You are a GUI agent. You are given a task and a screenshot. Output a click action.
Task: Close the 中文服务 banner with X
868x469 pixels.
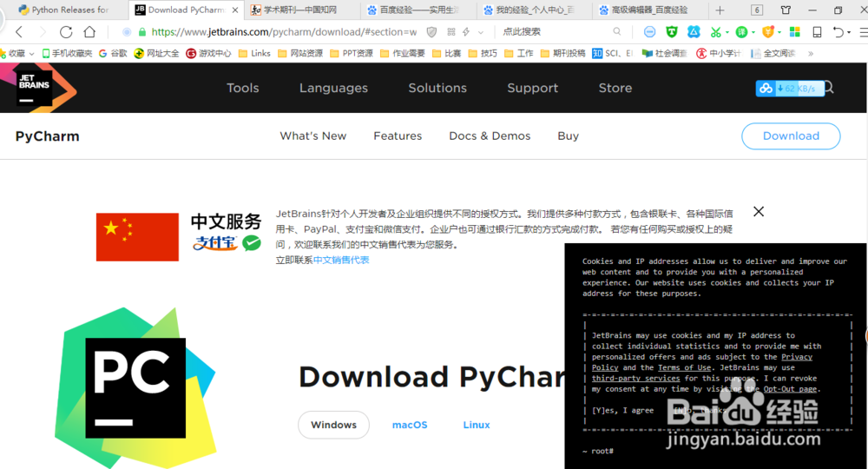(x=759, y=212)
